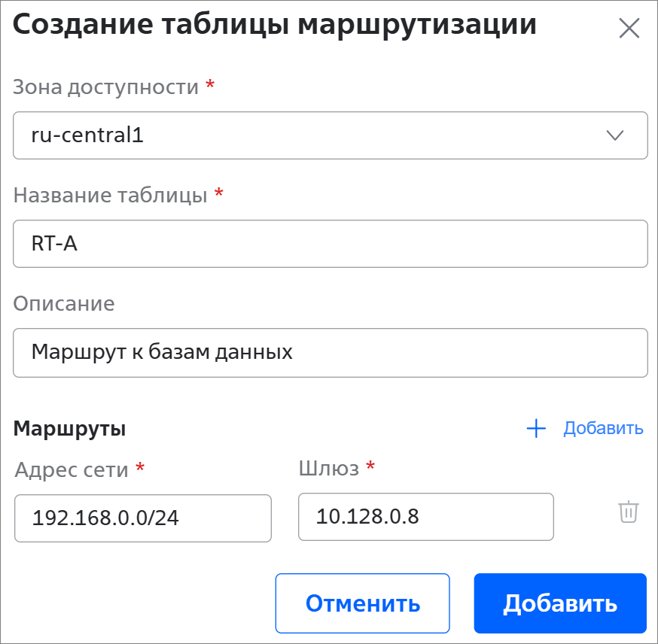Image resolution: width=658 pixels, height=644 pixels.
Task: Click the dialog title Создание таблицы маршрутизации
Action: point(275,25)
